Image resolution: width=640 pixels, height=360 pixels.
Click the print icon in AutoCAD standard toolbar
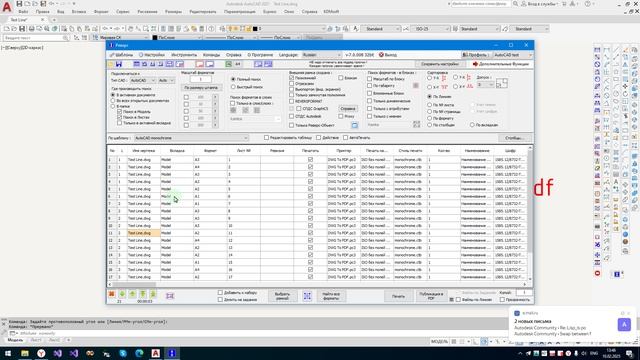point(31,29)
